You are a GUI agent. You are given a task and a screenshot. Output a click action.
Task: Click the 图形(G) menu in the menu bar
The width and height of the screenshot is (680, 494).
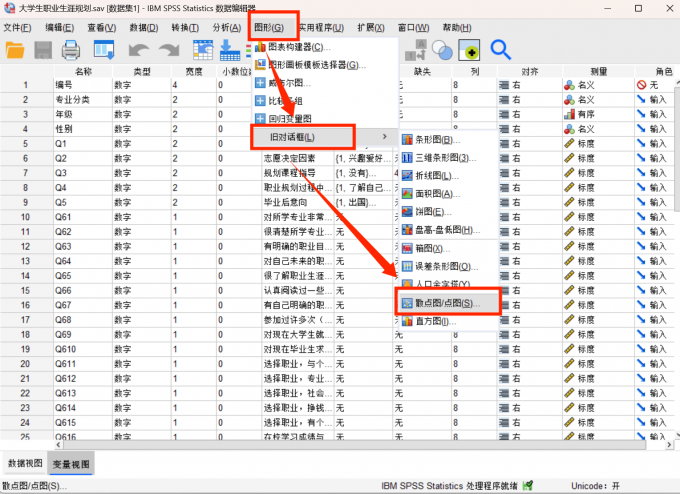click(269, 28)
